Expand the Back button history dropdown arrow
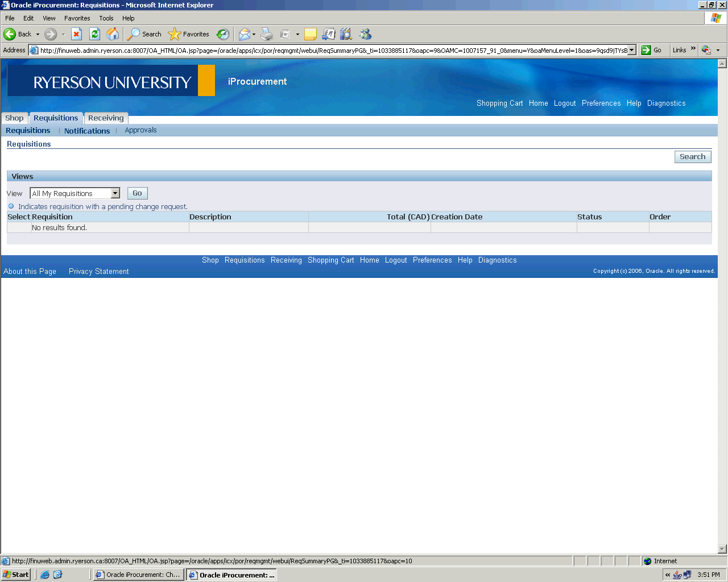The image size is (728, 582). click(x=38, y=34)
